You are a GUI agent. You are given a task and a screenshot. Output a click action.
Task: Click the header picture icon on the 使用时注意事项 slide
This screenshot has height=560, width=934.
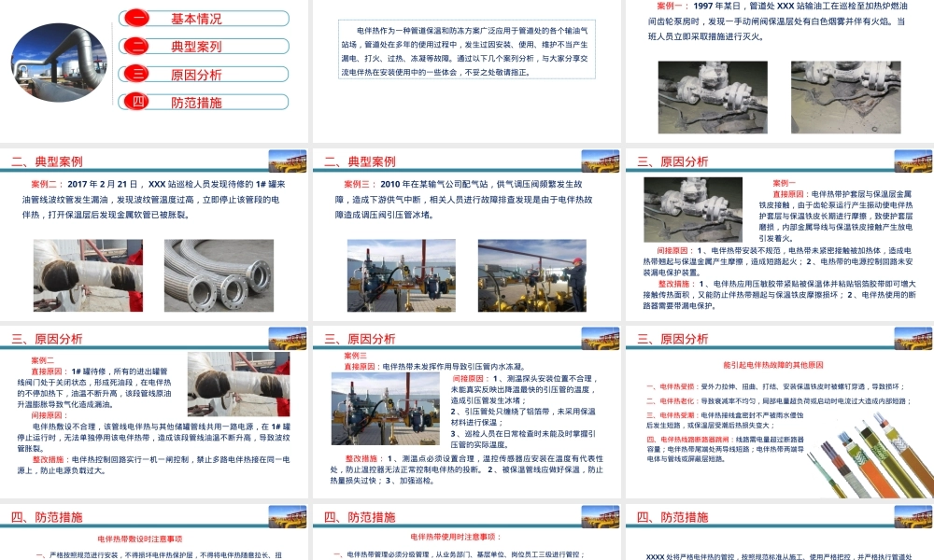point(601,516)
